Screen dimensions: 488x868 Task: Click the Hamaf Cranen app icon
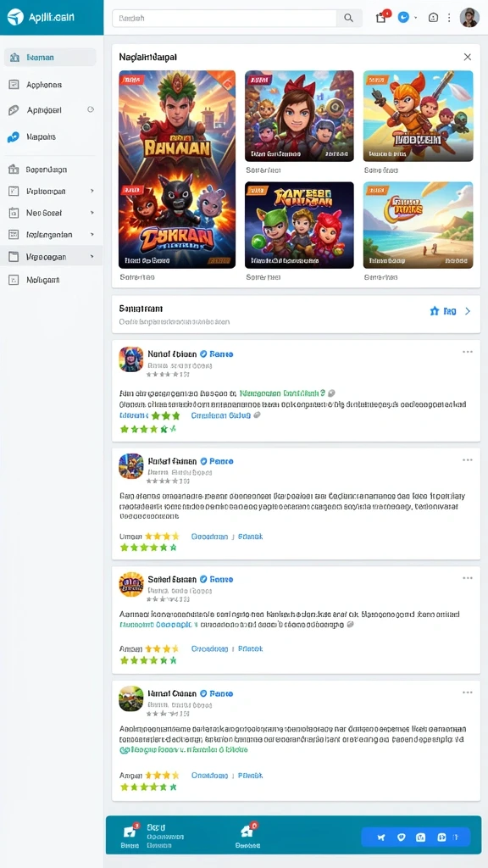(x=131, y=698)
